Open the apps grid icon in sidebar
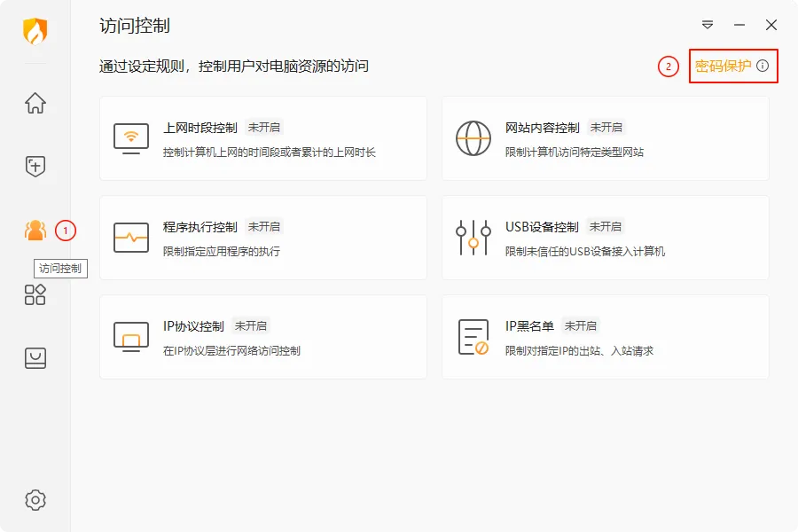The height and width of the screenshot is (532, 798). tap(35, 294)
